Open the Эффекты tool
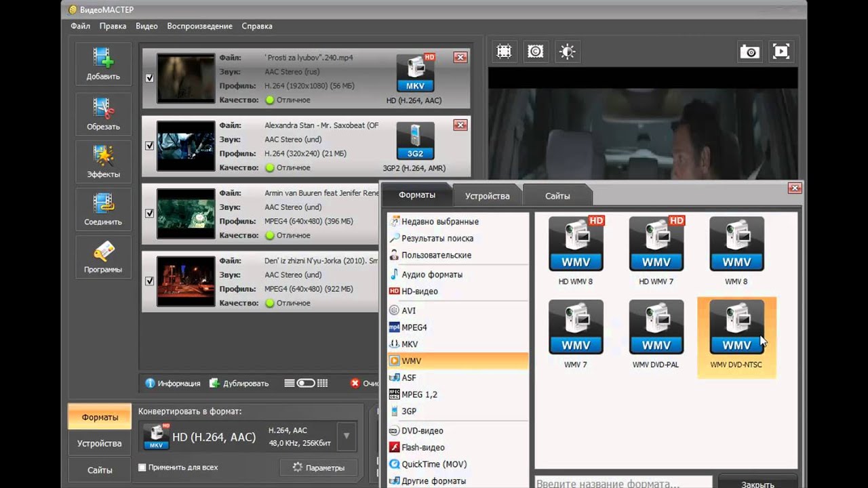The height and width of the screenshot is (488, 868). (x=103, y=161)
